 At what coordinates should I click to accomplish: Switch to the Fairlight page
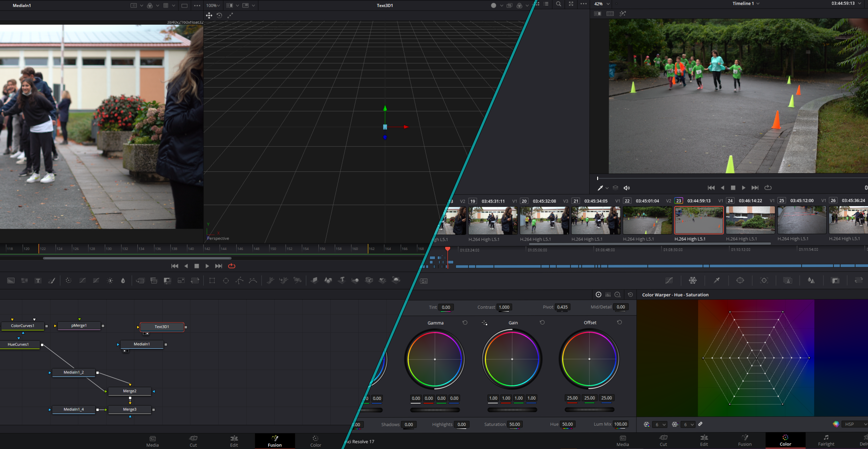pyautogui.click(x=826, y=441)
